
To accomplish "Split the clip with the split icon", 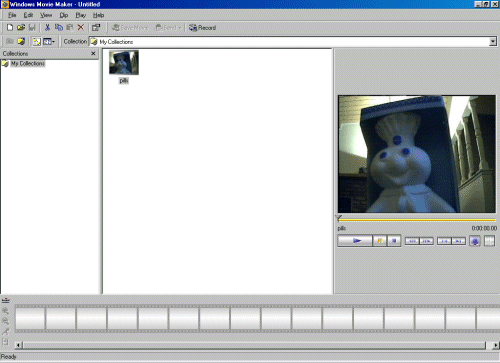I will [489, 241].
